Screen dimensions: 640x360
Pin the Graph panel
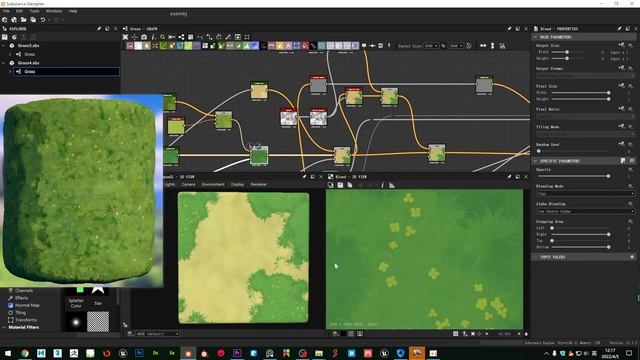509,29
